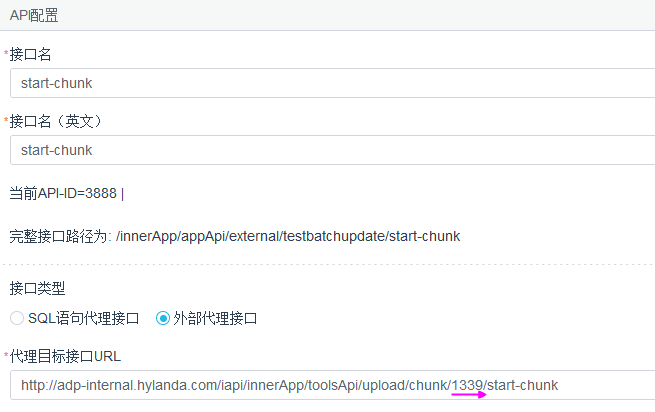Click into the 接口名（英文）text box
The height and width of the screenshot is (412, 655).
coord(330,150)
